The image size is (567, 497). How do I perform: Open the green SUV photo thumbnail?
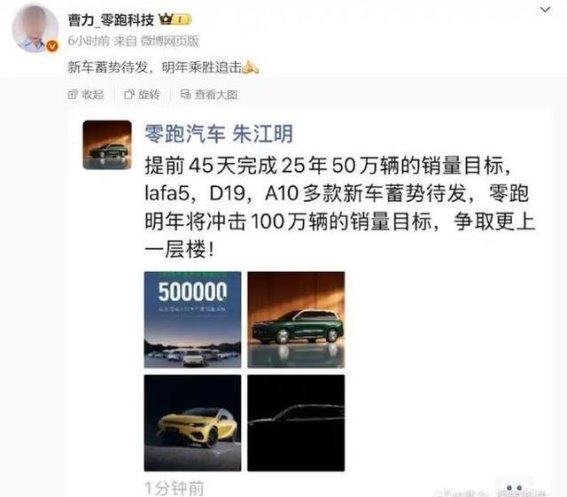coord(296,320)
